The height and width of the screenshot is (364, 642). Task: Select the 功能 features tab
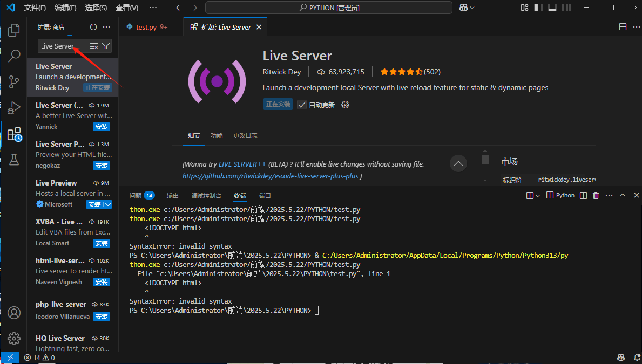pos(217,135)
